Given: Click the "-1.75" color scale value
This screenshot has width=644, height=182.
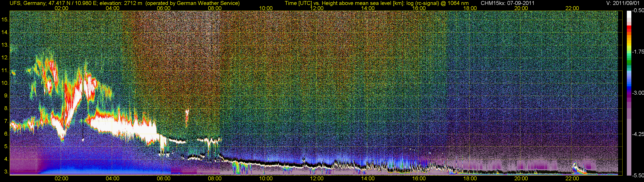Looking at the screenshot, I should click(x=638, y=52).
